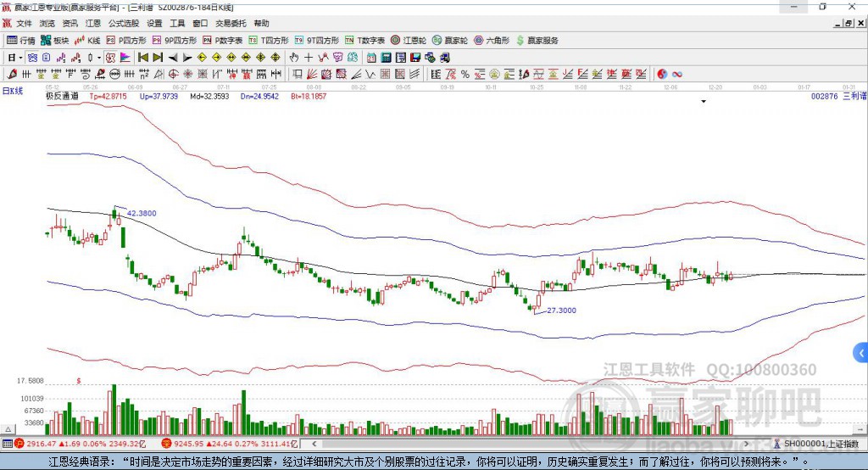Open 赢家服务 service link
Image resolution: width=868 pixels, height=470 pixels.
pyautogui.click(x=537, y=41)
